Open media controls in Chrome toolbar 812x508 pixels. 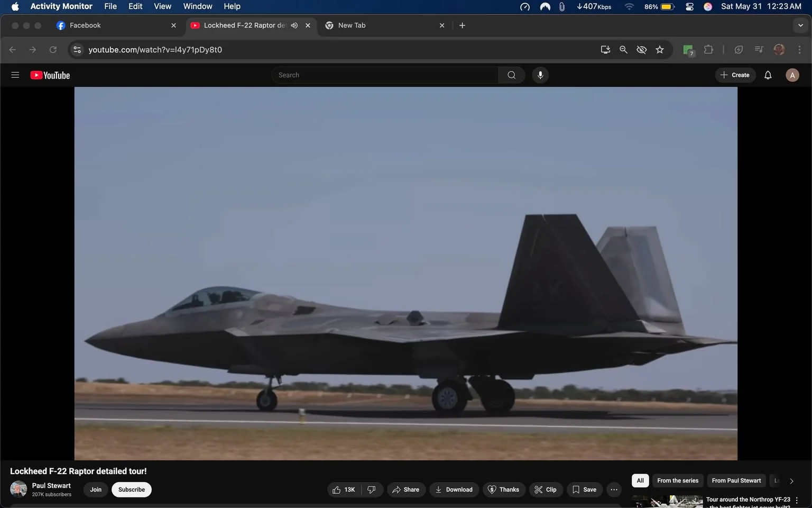[759, 50]
